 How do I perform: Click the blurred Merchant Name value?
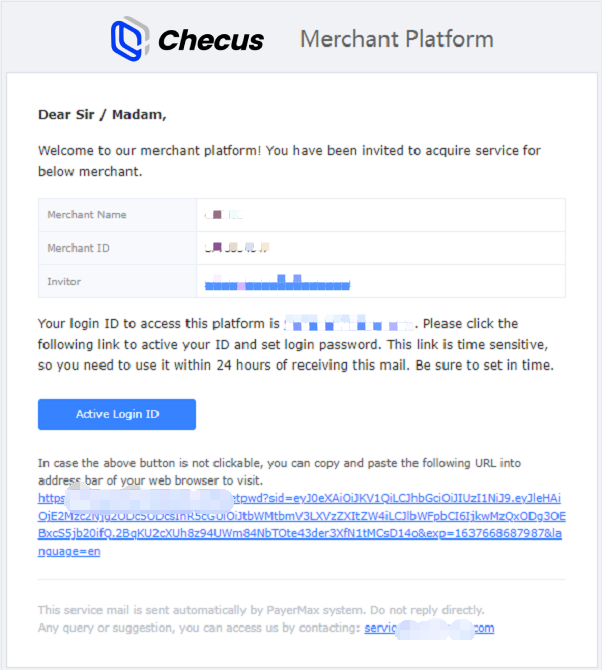(224, 215)
